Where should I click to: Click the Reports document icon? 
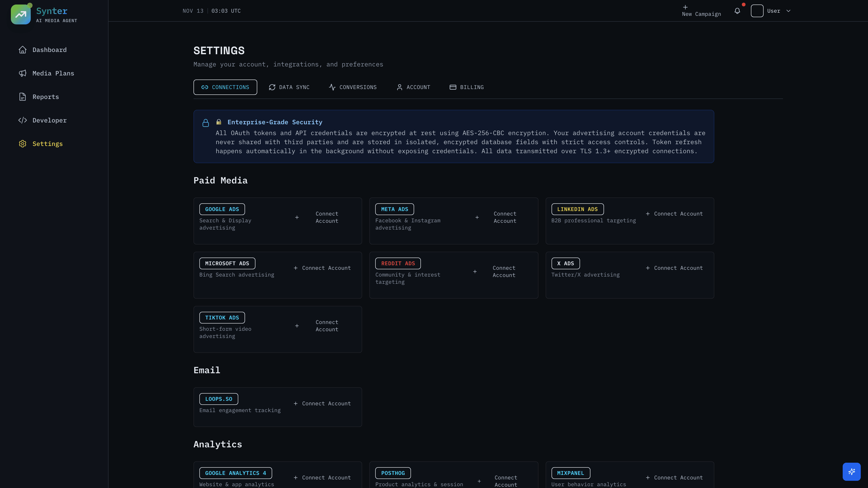coord(23,97)
